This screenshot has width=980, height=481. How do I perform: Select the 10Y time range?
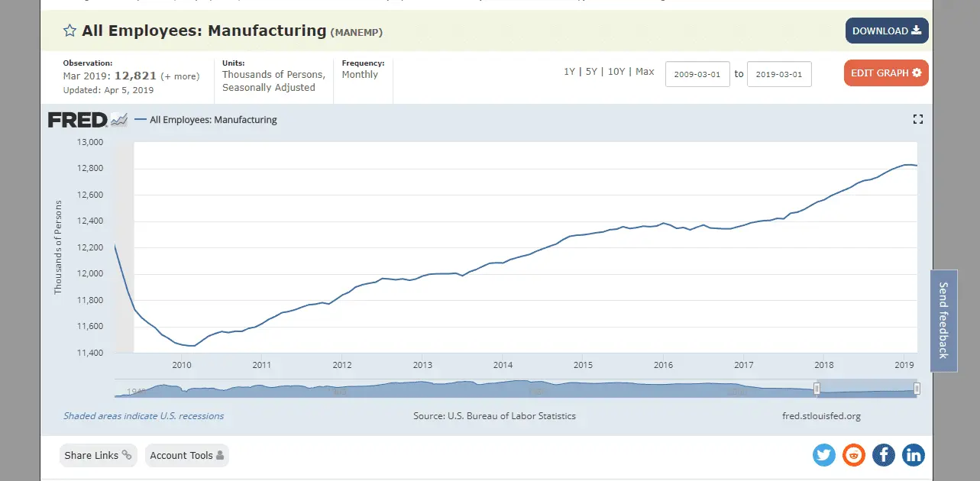click(x=616, y=72)
